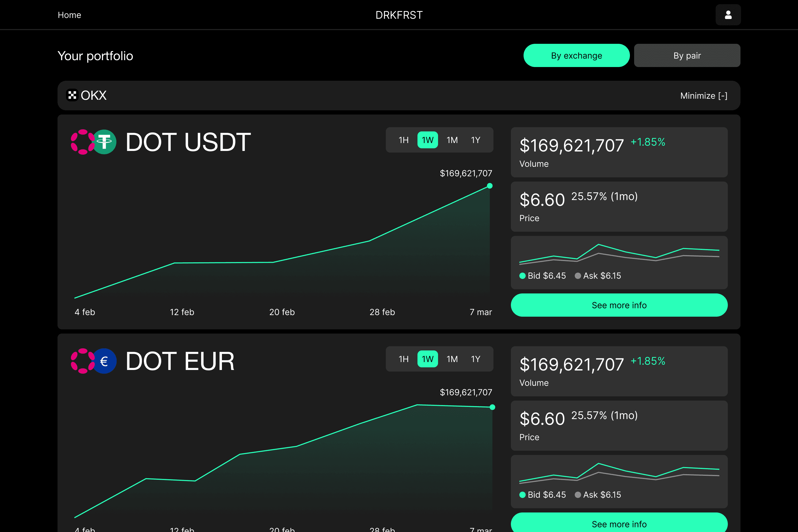The height and width of the screenshot is (532, 798).
Task: Click 25.57% (1mo) in DOT USDT card
Action: click(604, 196)
